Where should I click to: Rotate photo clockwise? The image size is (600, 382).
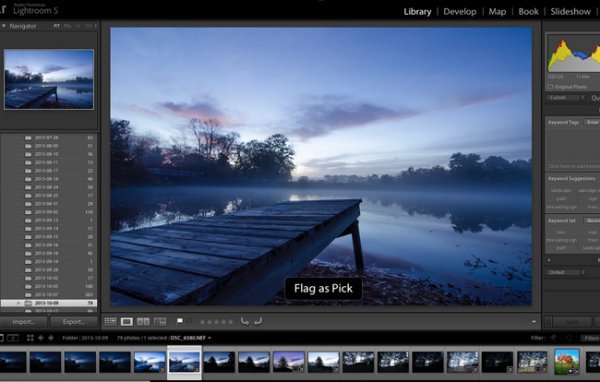click(258, 321)
